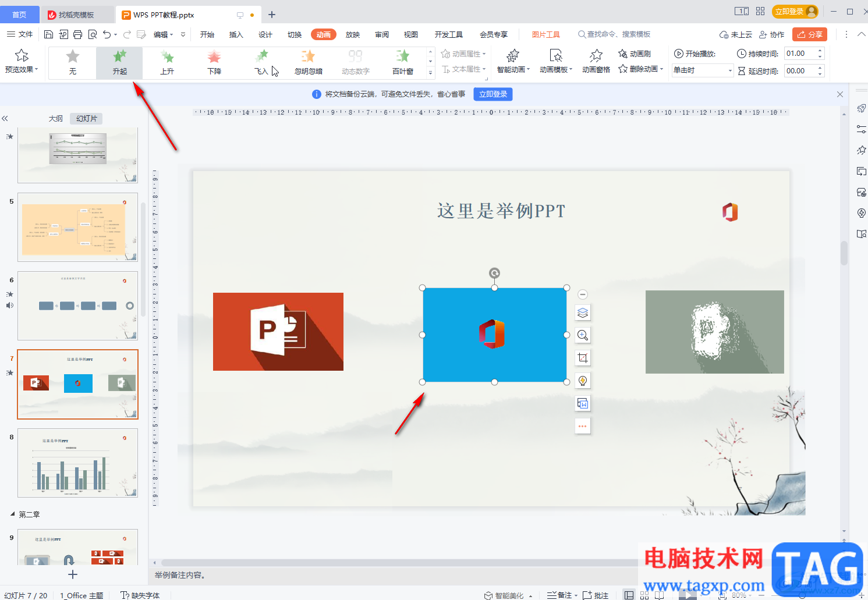Screen dimensions: 868x600
Task: Collapse the ribbon with the up chevron
Action: tap(862, 34)
